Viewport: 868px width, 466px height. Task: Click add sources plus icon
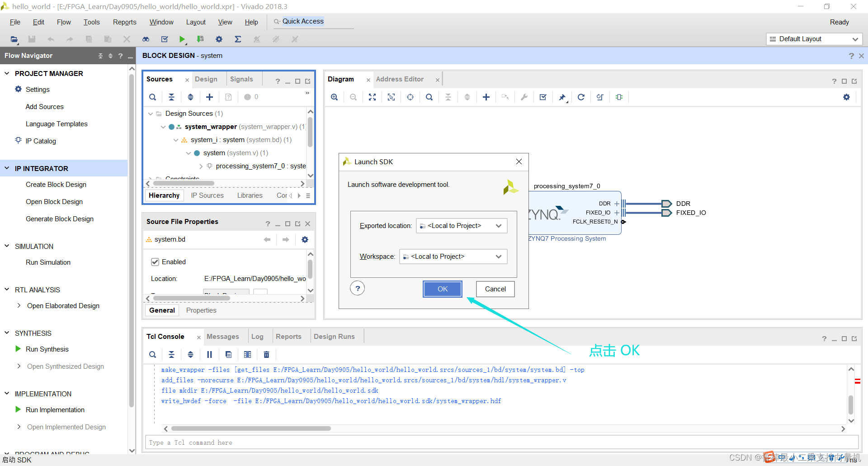click(209, 97)
